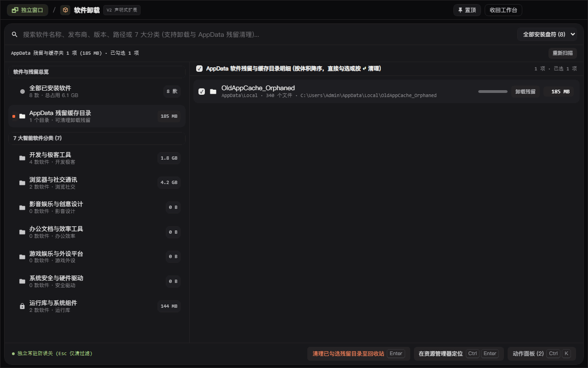Click the folder icon for 影音娱乐与创意设计
588x368 pixels.
click(x=22, y=207)
